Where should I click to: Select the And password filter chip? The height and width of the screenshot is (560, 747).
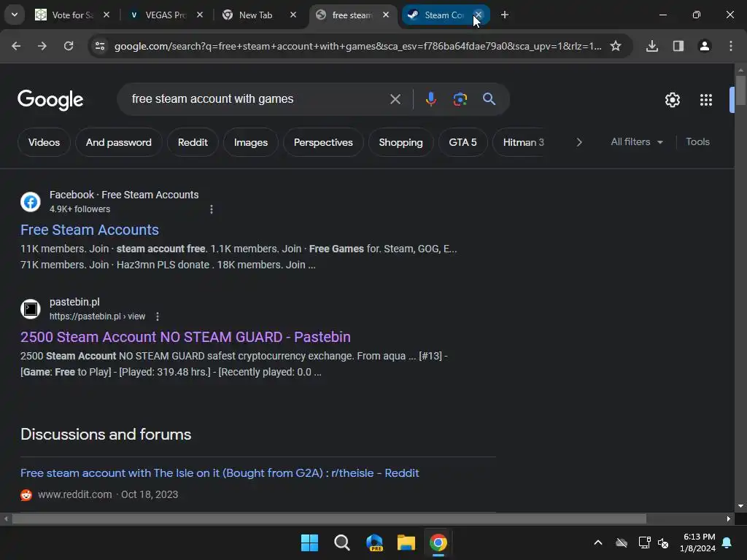[119, 142]
